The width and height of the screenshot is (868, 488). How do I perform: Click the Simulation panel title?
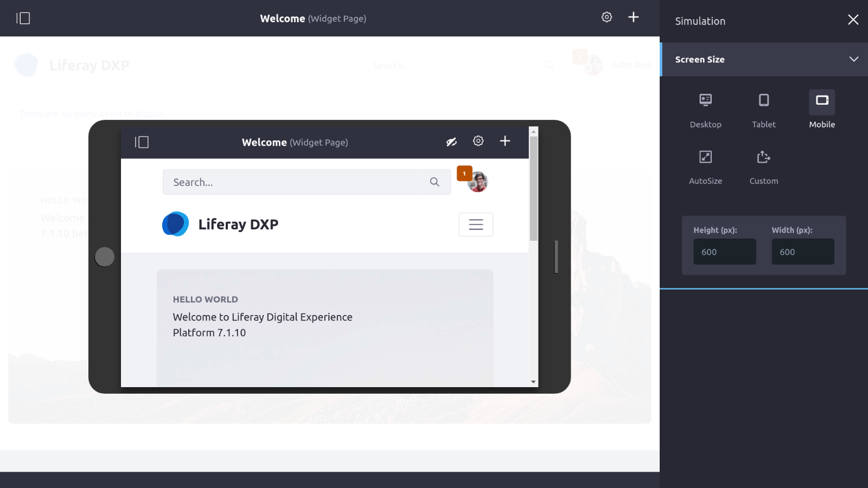click(700, 21)
